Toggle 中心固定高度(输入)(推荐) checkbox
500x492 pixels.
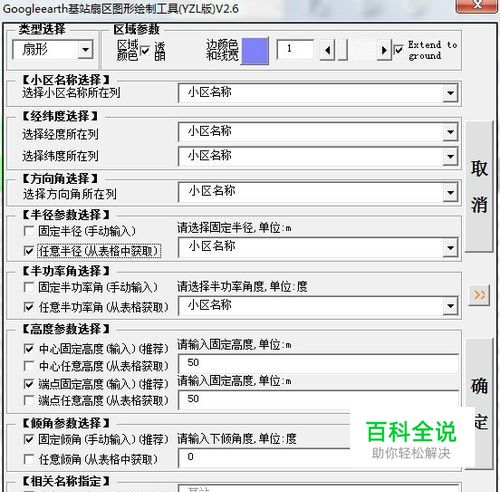point(29,349)
